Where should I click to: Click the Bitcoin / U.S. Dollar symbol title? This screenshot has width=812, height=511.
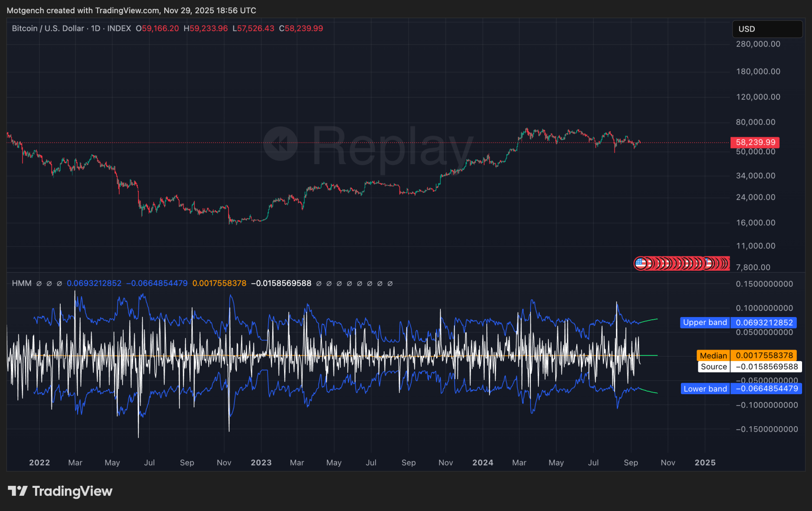point(48,28)
